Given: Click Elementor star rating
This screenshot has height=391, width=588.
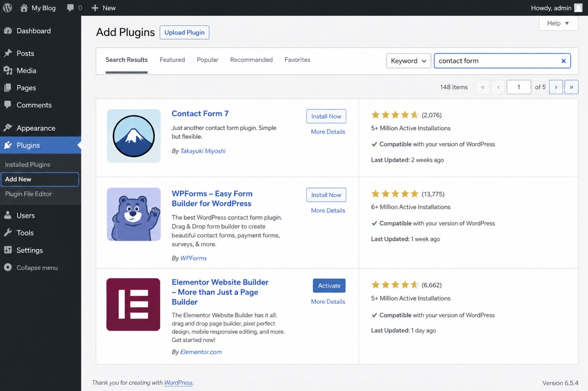Looking at the screenshot, I should click(x=395, y=285).
